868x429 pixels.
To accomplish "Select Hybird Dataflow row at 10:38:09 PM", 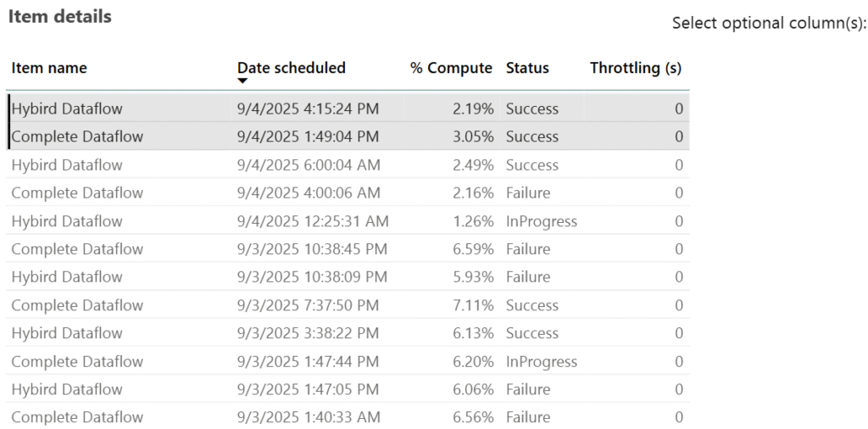I will 67,277.
